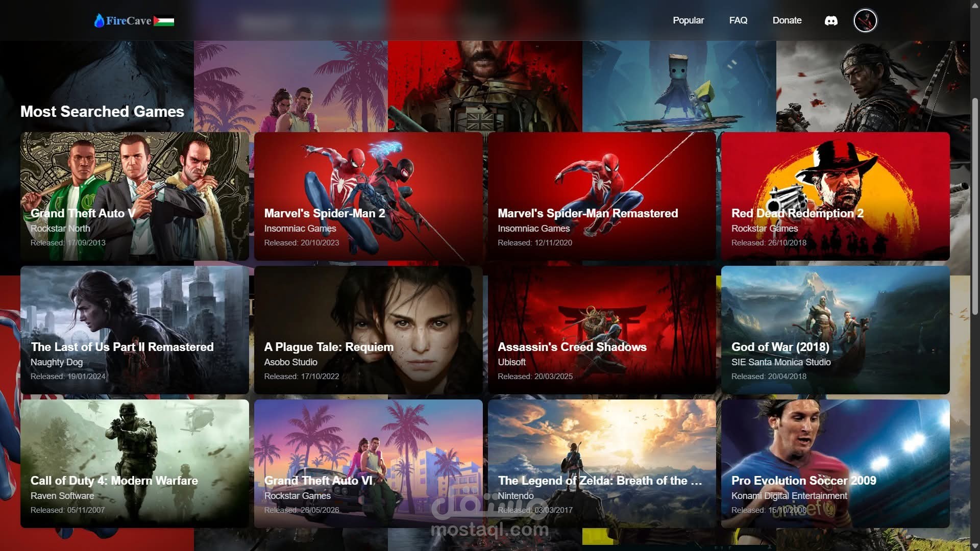The width and height of the screenshot is (980, 551).
Task: Open The Last of Us Part II Remastered
Action: (x=135, y=330)
